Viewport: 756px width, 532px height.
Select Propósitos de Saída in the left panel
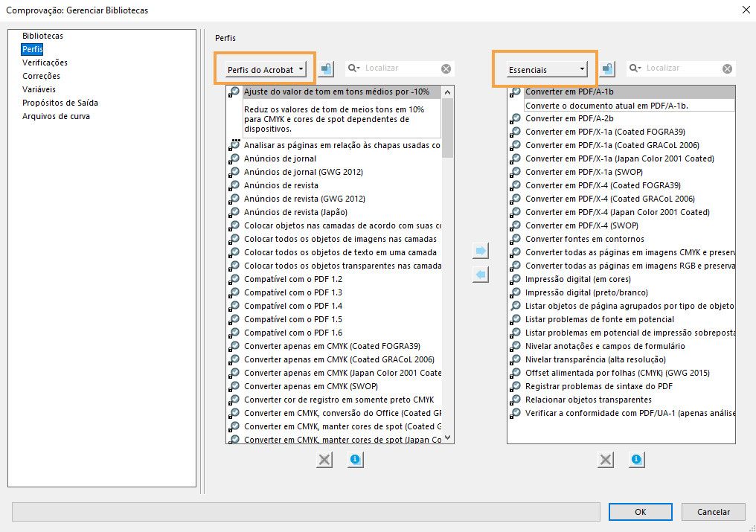(60, 103)
